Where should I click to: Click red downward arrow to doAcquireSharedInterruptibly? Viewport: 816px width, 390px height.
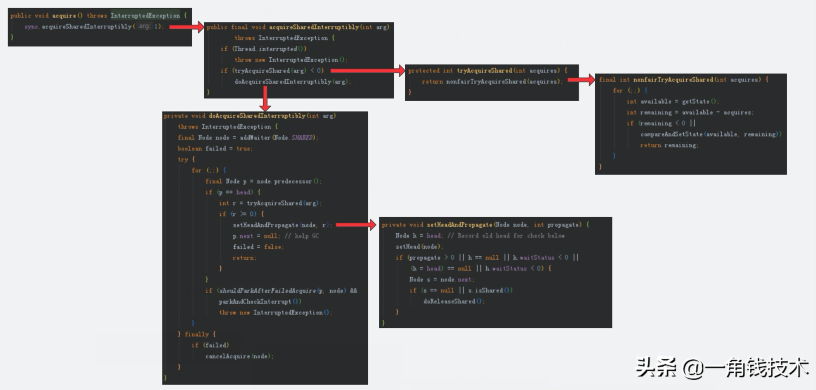coord(265,99)
